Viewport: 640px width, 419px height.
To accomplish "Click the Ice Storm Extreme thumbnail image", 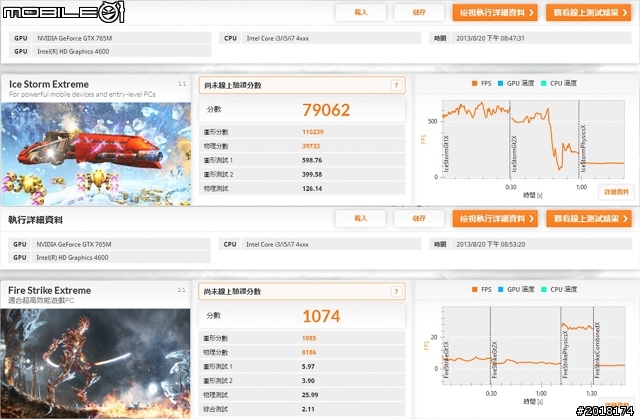I will [96, 154].
